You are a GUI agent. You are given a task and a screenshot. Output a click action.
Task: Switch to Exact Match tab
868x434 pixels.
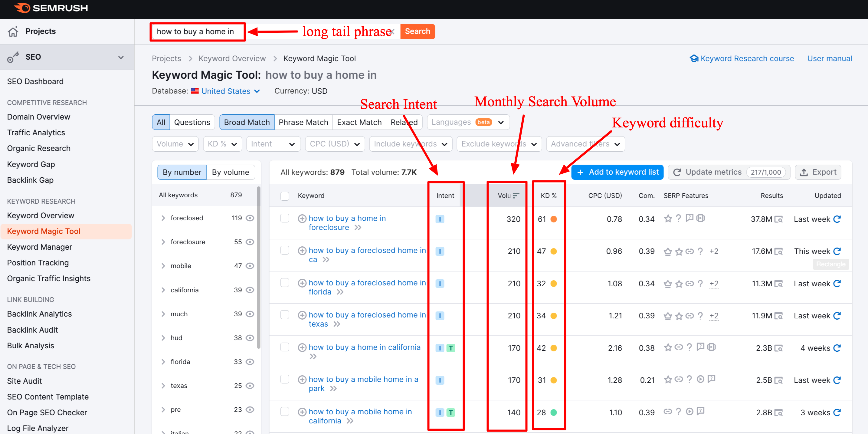[x=359, y=122]
